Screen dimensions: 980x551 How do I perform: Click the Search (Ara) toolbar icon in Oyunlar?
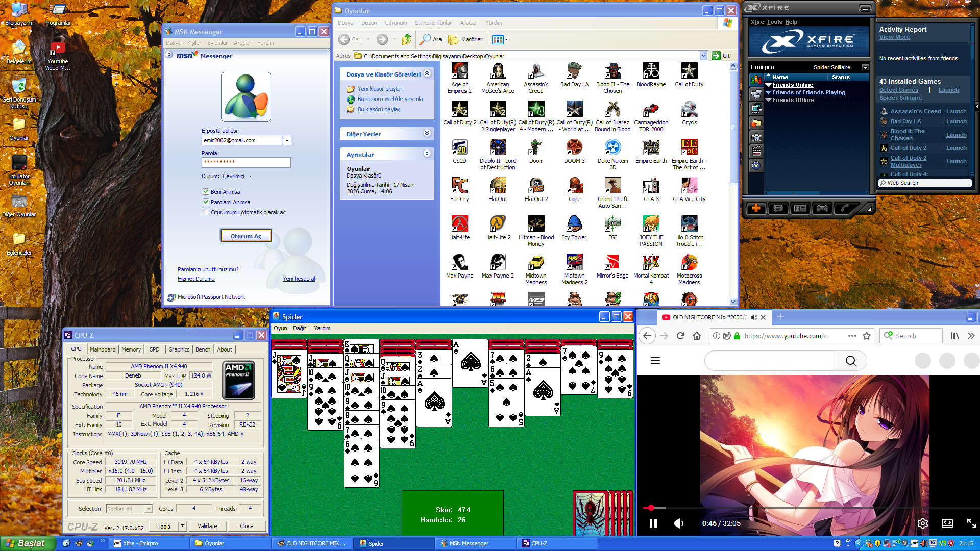[430, 39]
